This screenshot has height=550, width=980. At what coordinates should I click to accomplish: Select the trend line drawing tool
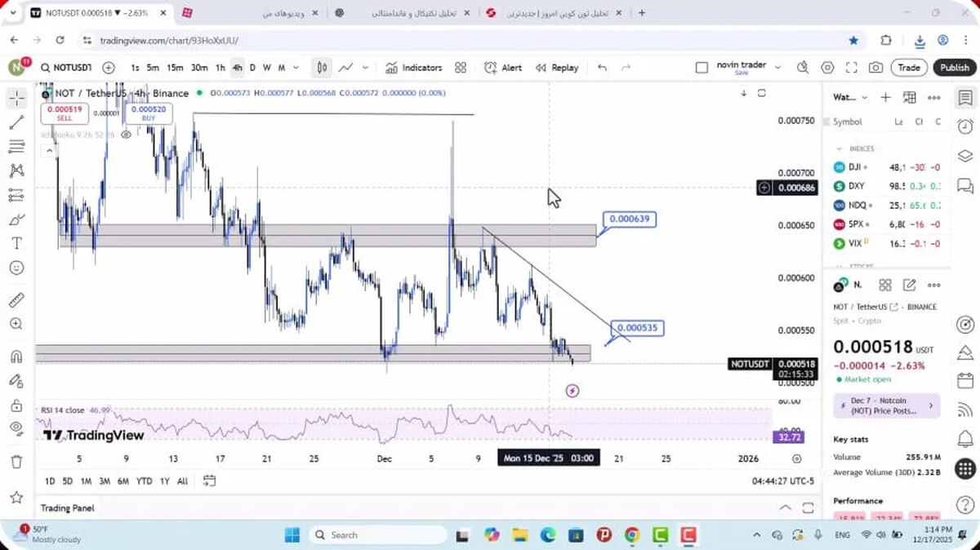[x=16, y=122]
